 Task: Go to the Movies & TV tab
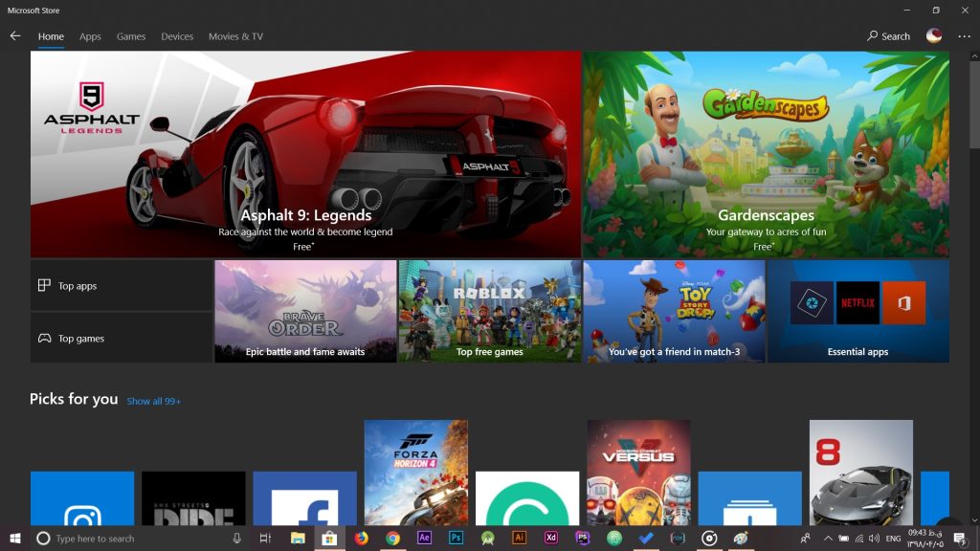click(x=235, y=36)
